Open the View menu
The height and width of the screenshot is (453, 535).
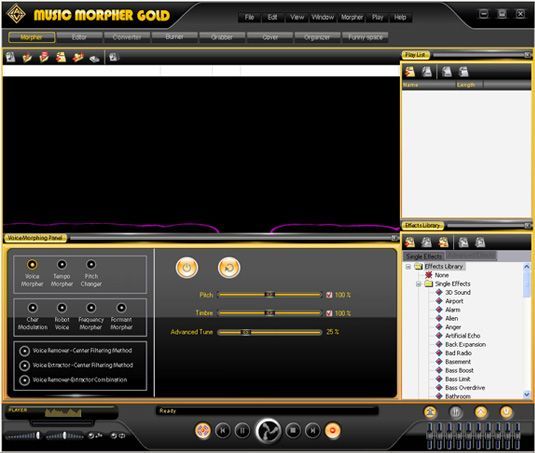coord(297,17)
